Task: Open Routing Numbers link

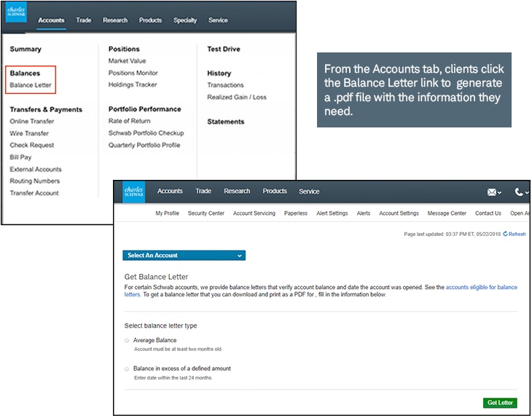Action: click(x=34, y=181)
